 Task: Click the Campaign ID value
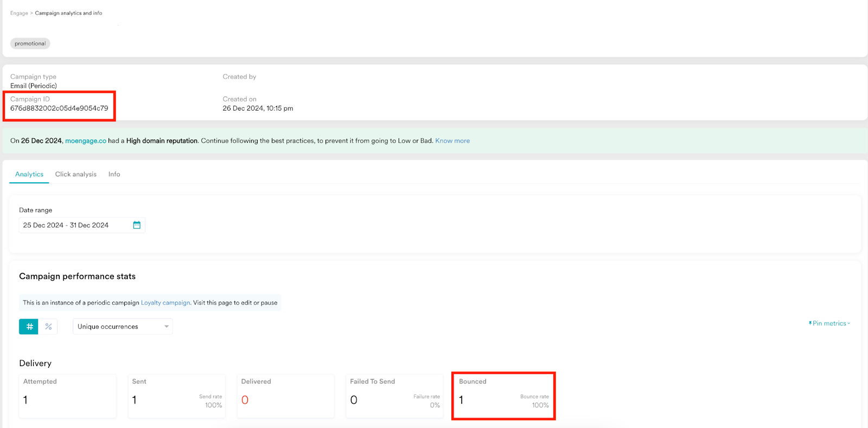click(59, 108)
